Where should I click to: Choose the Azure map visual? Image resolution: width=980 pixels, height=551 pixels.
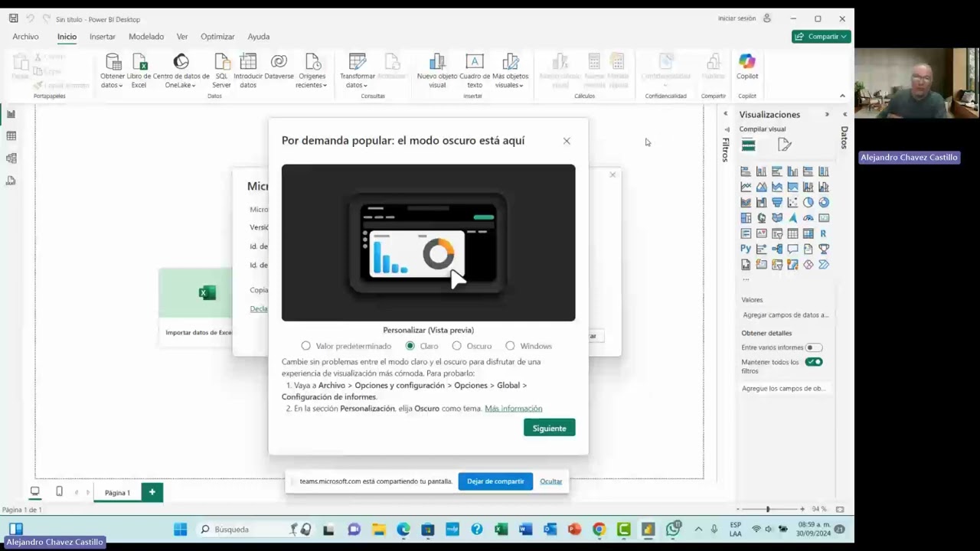(792, 218)
